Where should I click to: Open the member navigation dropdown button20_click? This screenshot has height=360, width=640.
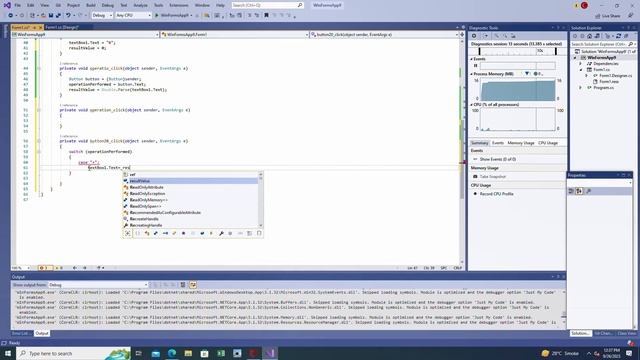(x=384, y=35)
